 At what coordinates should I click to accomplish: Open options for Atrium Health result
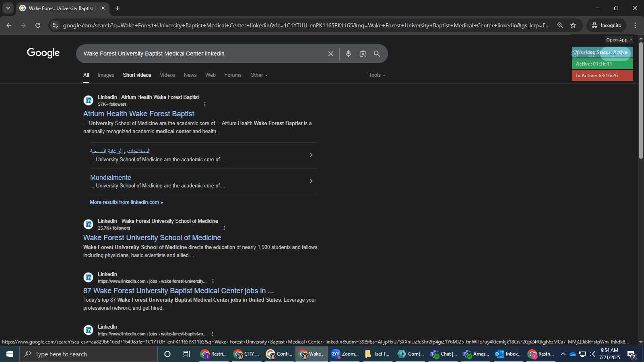[x=205, y=104]
